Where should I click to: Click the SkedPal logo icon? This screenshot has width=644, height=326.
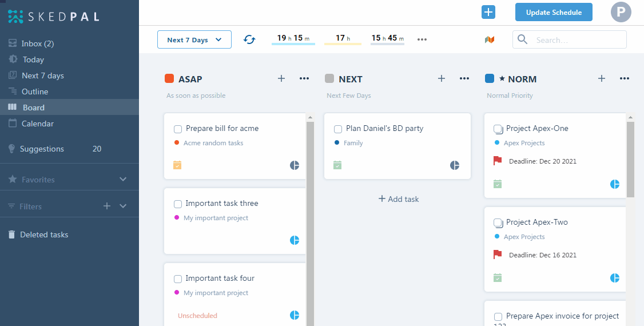tap(15, 17)
